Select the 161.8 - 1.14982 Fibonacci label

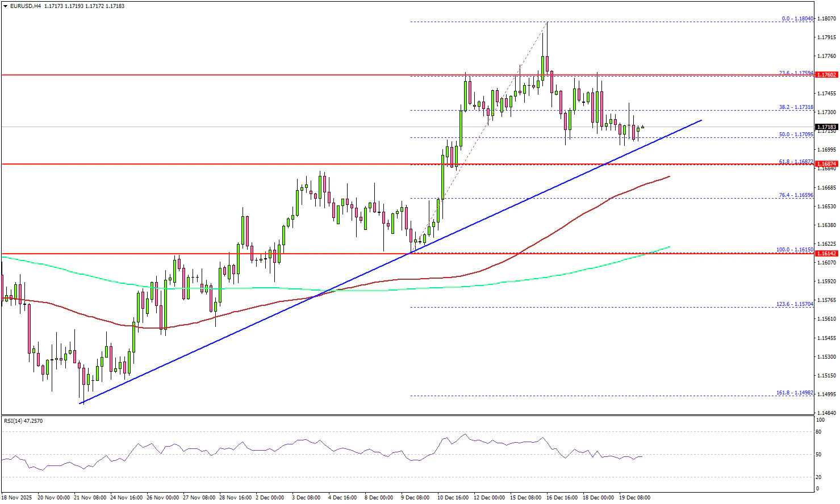pyautogui.click(x=795, y=393)
